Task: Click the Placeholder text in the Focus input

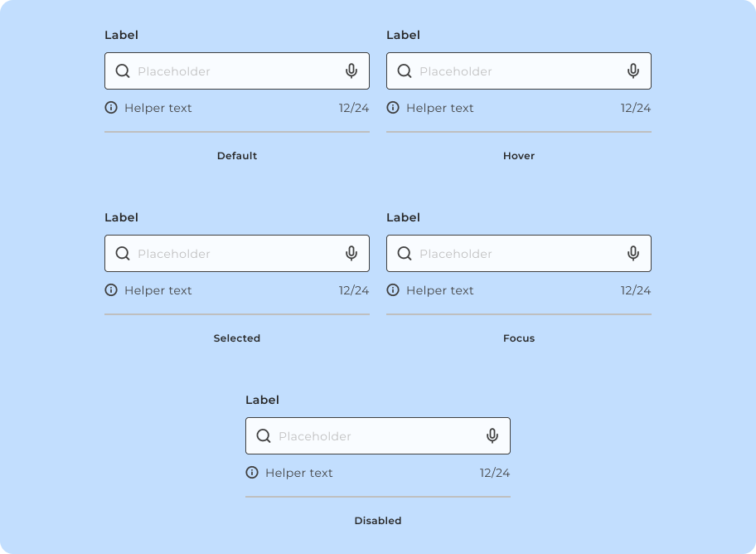Action: [x=456, y=254]
